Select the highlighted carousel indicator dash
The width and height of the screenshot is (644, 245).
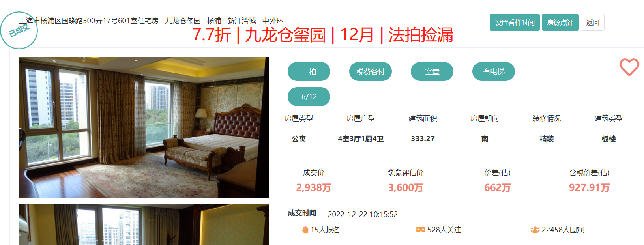[145, 228]
